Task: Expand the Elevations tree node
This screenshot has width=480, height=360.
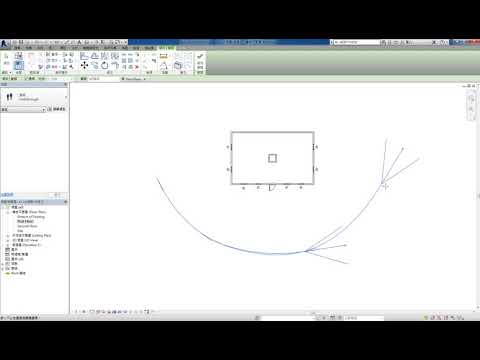Action: tap(8, 245)
